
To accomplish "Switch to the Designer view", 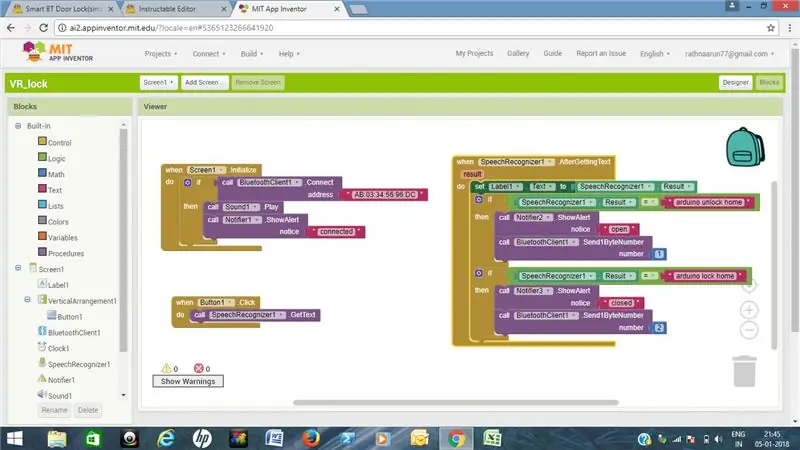I will click(735, 82).
